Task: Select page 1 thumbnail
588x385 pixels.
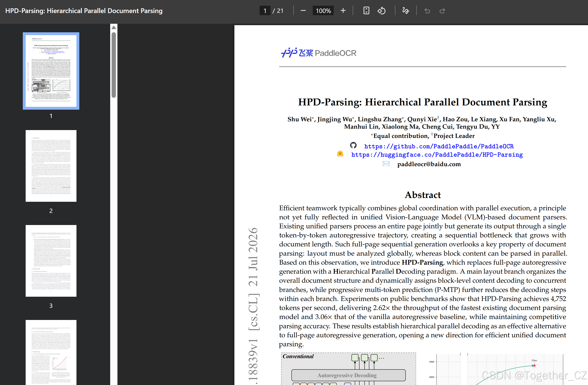Action: coord(51,71)
